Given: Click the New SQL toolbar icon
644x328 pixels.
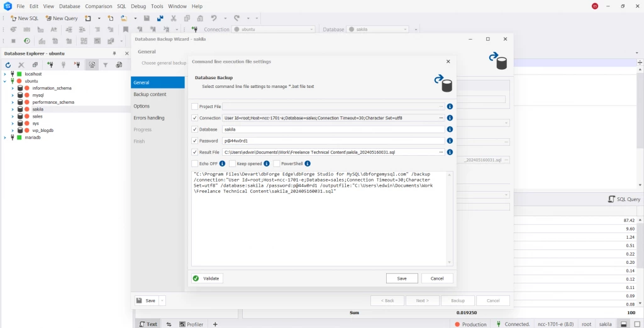Looking at the screenshot, I should coord(25,18).
